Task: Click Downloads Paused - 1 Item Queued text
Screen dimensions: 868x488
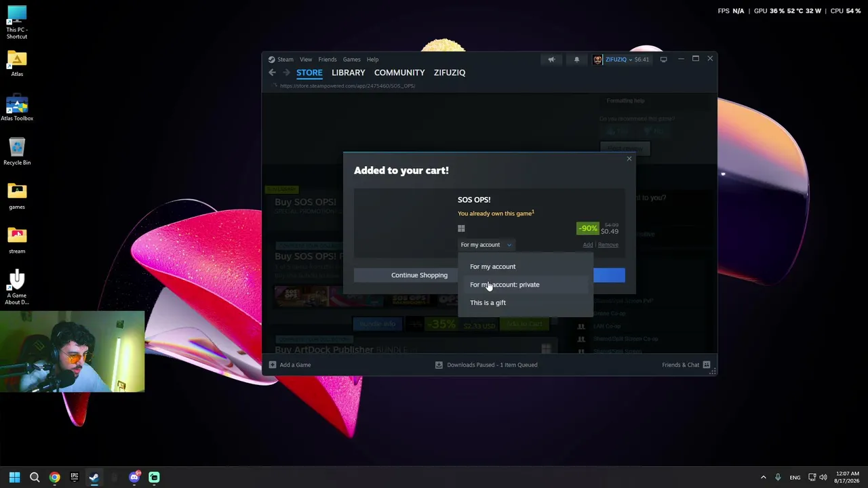Action: 492,365
